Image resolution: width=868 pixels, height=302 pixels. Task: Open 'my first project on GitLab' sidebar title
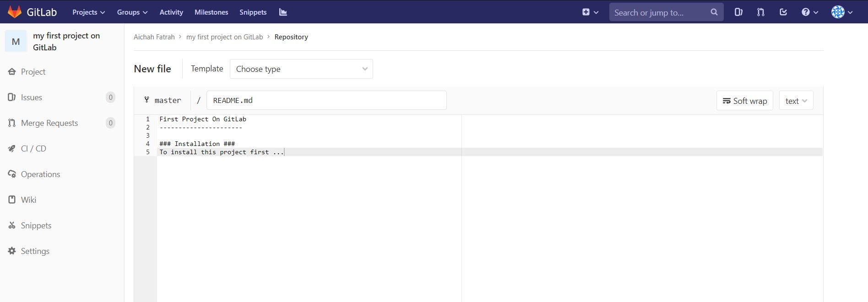coord(66,42)
